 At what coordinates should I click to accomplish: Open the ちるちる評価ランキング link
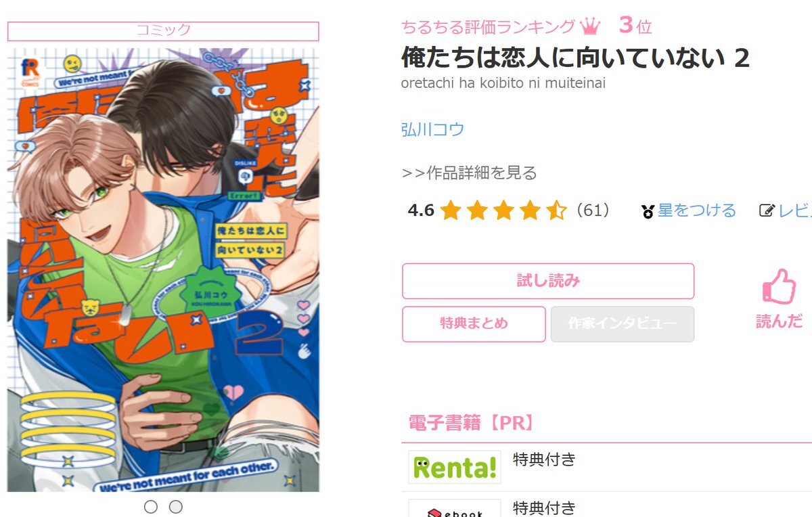[x=488, y=27]
